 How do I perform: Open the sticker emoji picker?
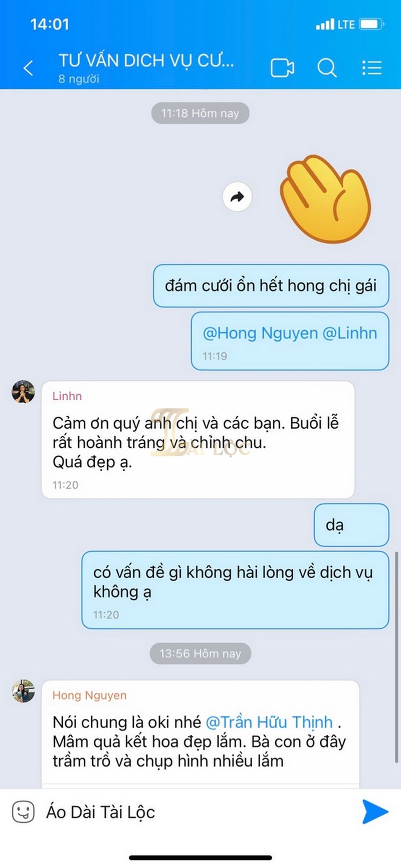[23, 812]
